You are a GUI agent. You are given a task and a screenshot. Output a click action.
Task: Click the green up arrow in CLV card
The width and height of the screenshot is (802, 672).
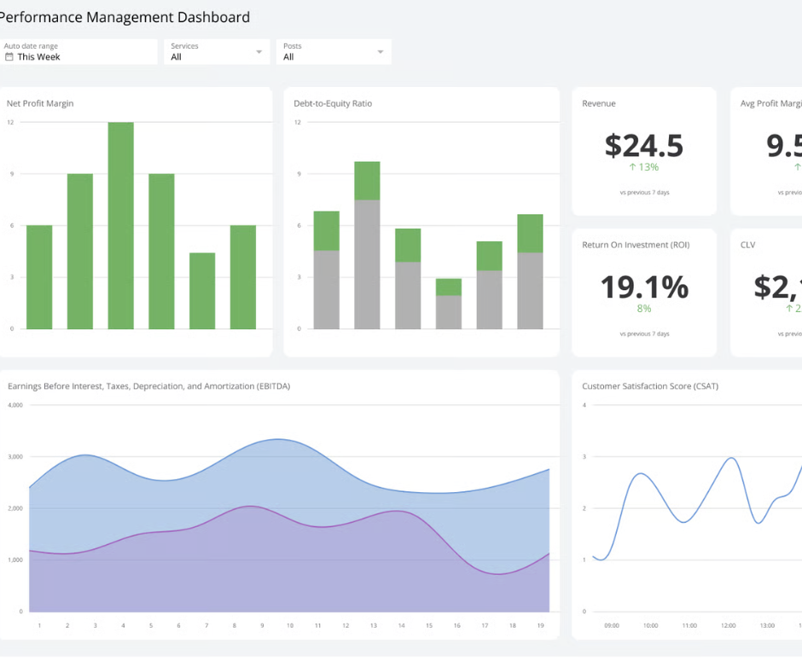790,308
